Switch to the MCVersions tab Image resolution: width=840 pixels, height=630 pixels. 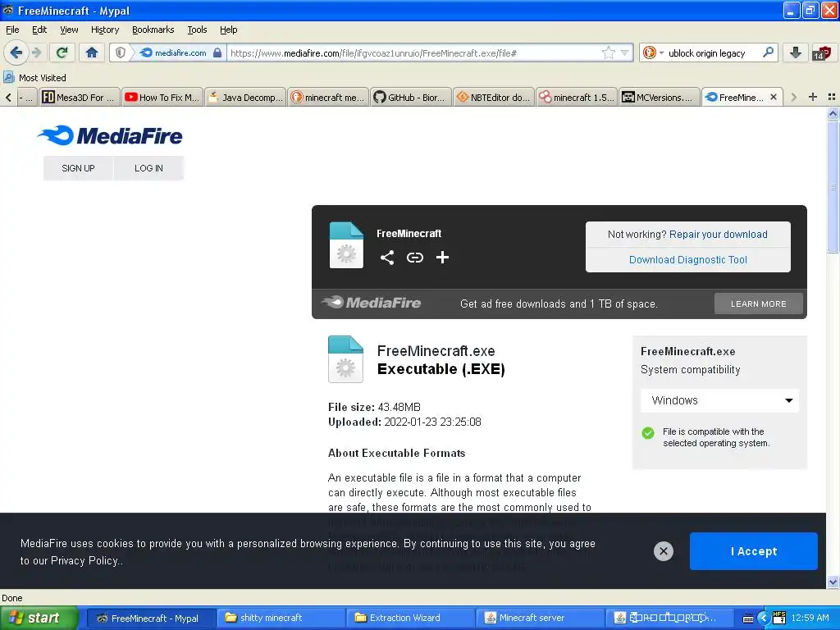tap(660, 97)
